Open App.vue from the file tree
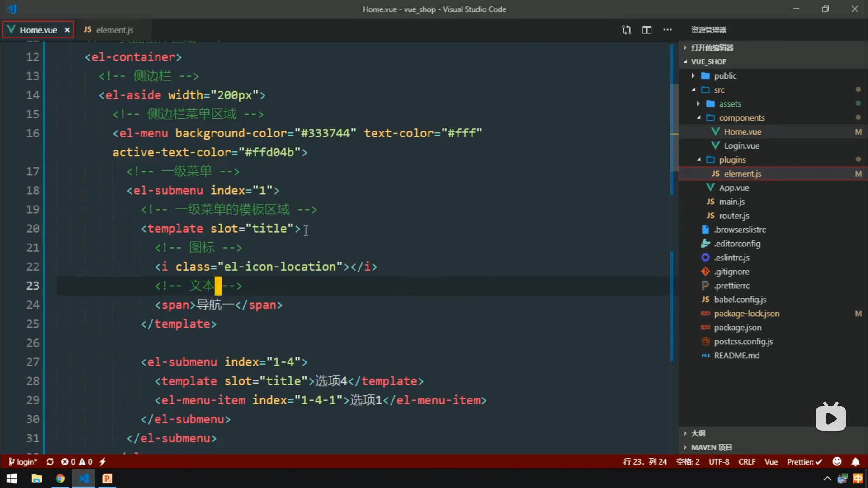 773,188
